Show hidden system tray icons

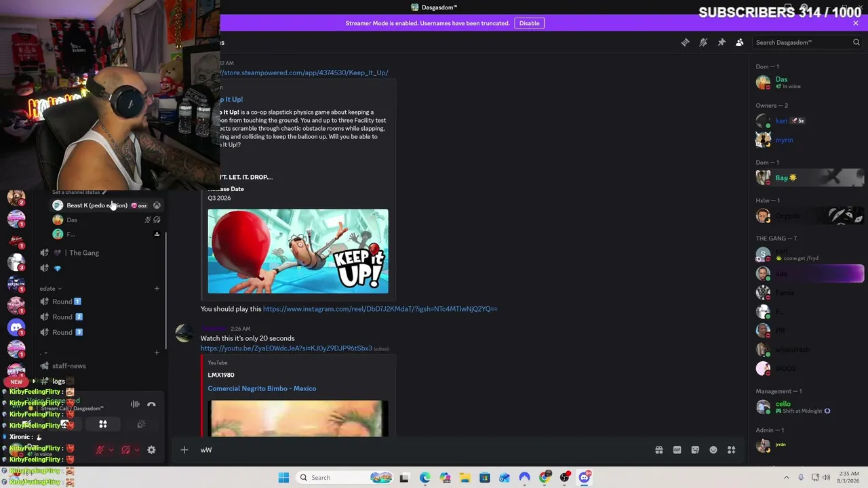point(787,477)
